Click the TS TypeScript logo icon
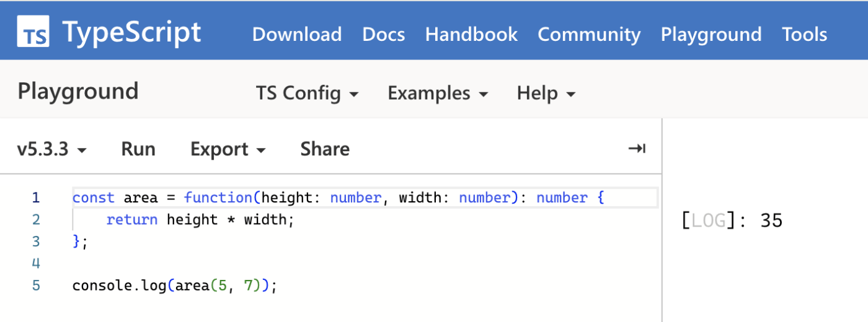 pos(33,32)
